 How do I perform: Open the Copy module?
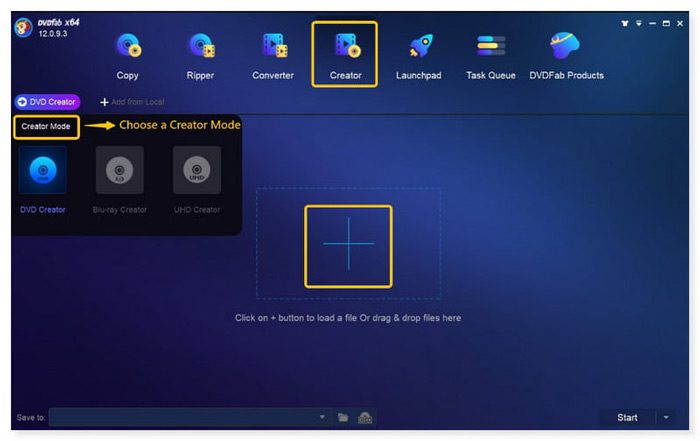128,55
